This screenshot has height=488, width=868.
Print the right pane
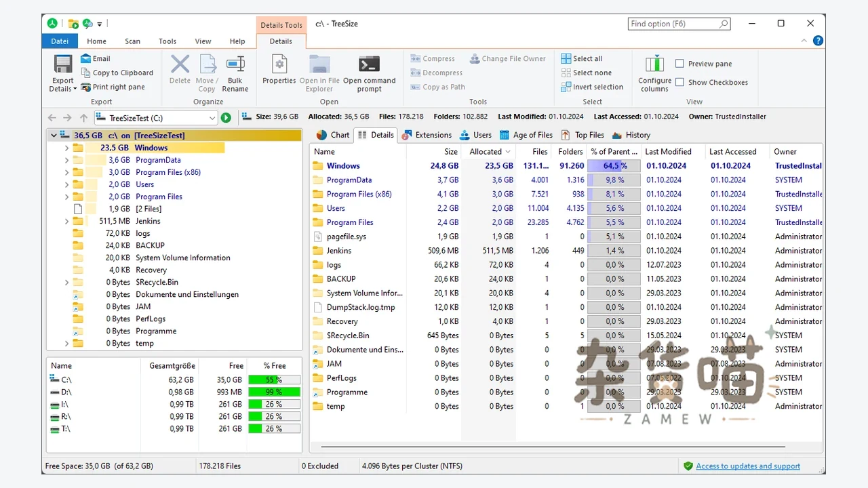point(113,87)
